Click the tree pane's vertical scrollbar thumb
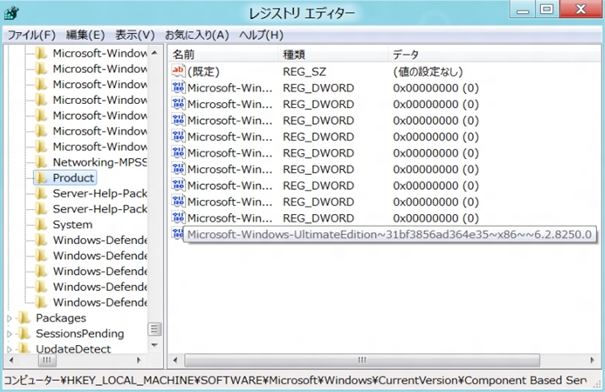This screenshot has height=392, width=605. pyautogui.click(x=154, y=329)
